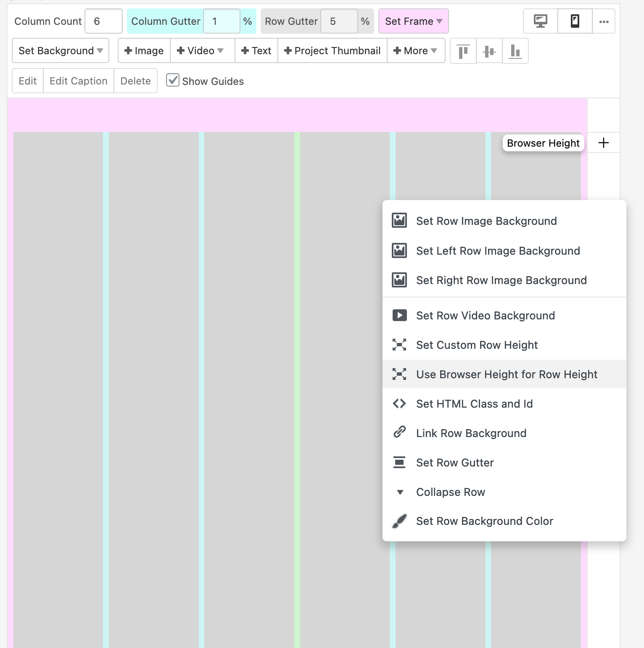
Task: Select Collapse Row menu entry
Action: click(x=450, y=492)
